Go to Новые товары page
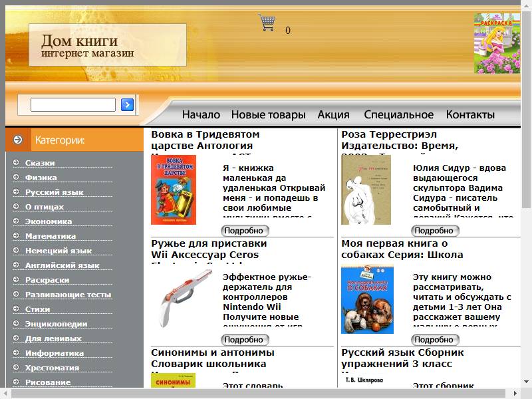 point(269,114)
